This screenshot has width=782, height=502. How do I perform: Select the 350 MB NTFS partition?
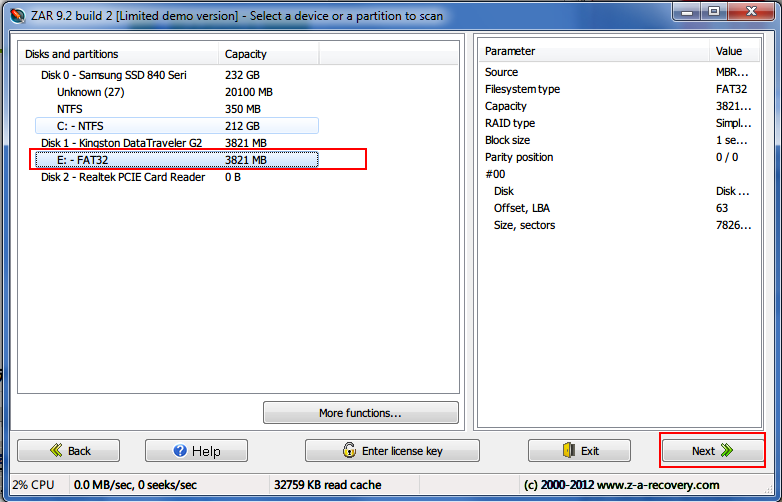coord(70,109)
